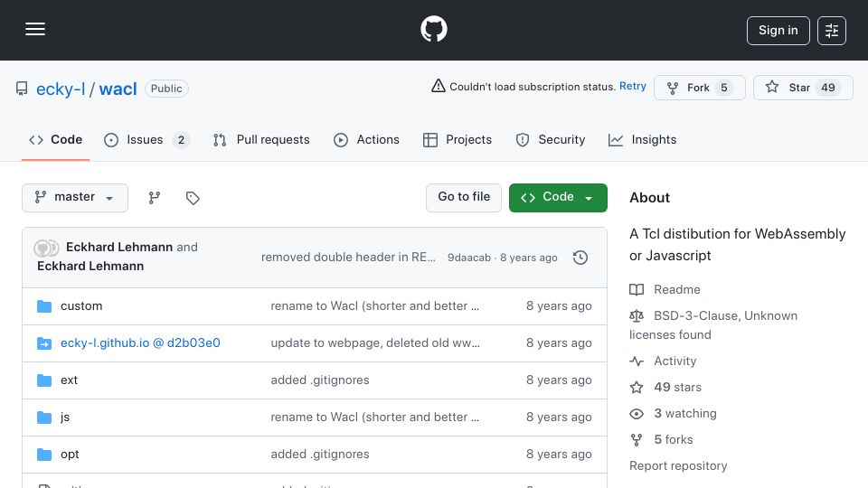View branches via the branch icon
868x488 pixels.
tap(155, 198)
